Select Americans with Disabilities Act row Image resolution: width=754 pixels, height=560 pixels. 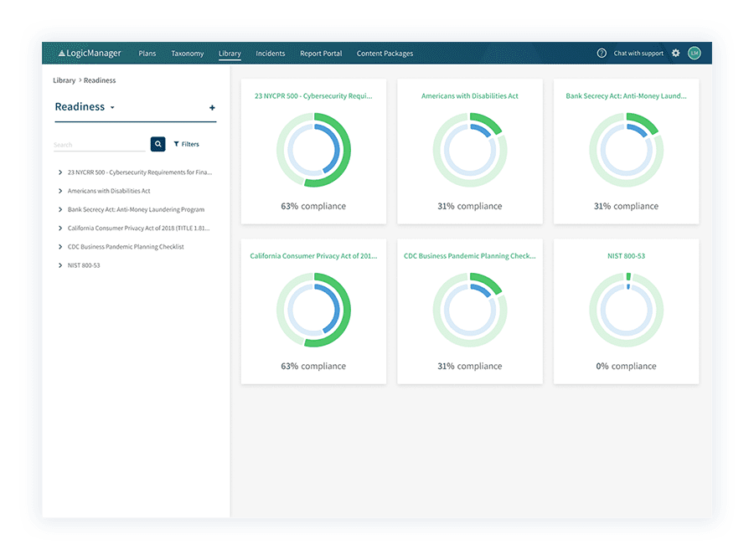point(109,191)
